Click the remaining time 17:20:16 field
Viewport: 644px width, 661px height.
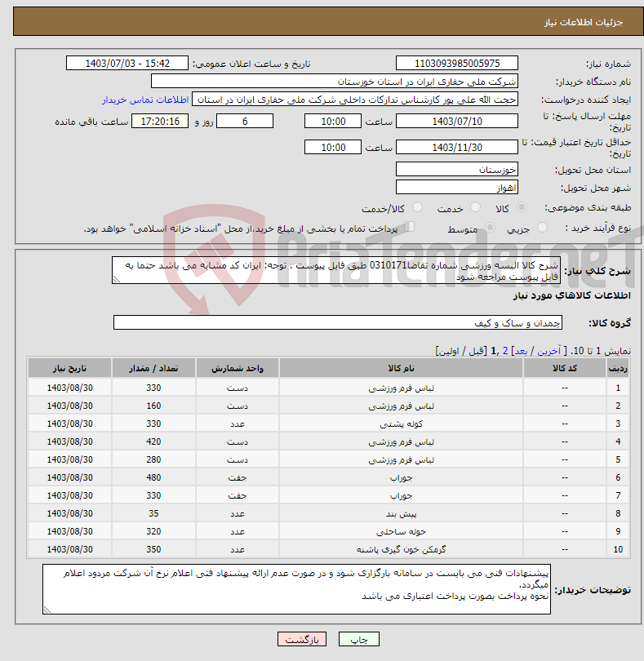[x=160, y=122]
